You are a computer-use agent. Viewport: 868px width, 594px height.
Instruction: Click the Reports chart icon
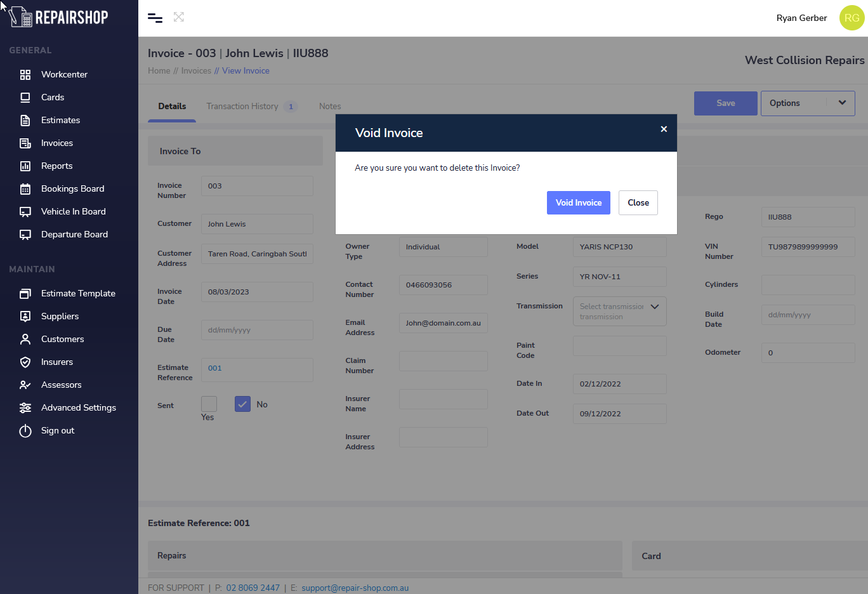(25, 166)
